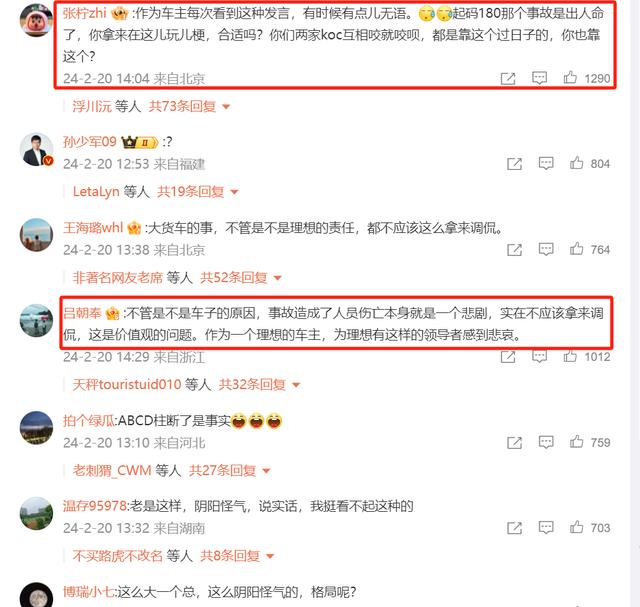
Task: Open 张柠zhi's user profile name
Action: [84, 13]
